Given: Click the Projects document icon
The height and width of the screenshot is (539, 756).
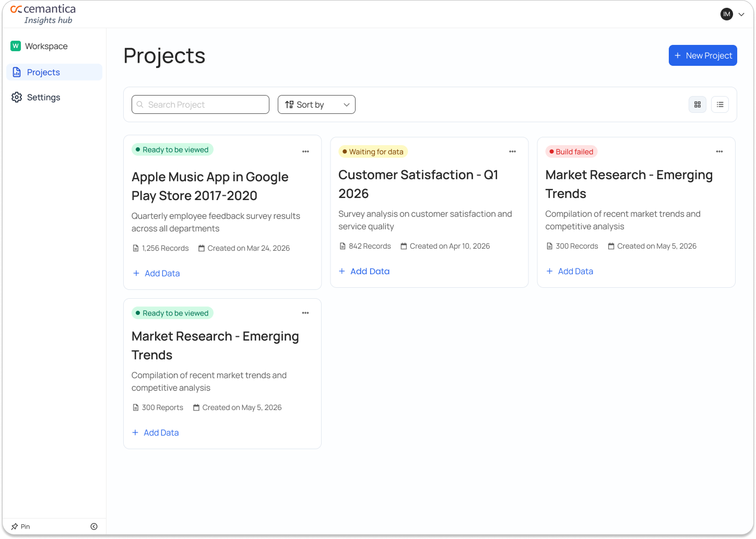Looking at the screenshot, I should pyautogui.click(x=17, y=72).
